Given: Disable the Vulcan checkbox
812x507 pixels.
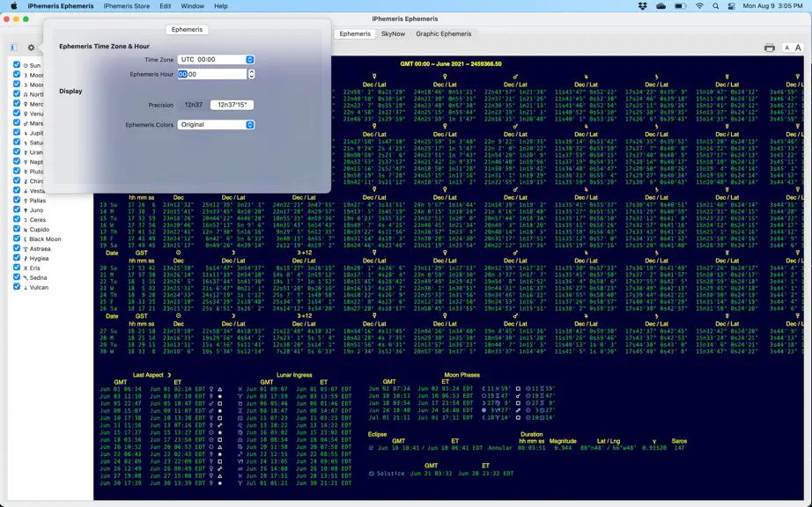Looking at the screenshot, I should (17, 287).
